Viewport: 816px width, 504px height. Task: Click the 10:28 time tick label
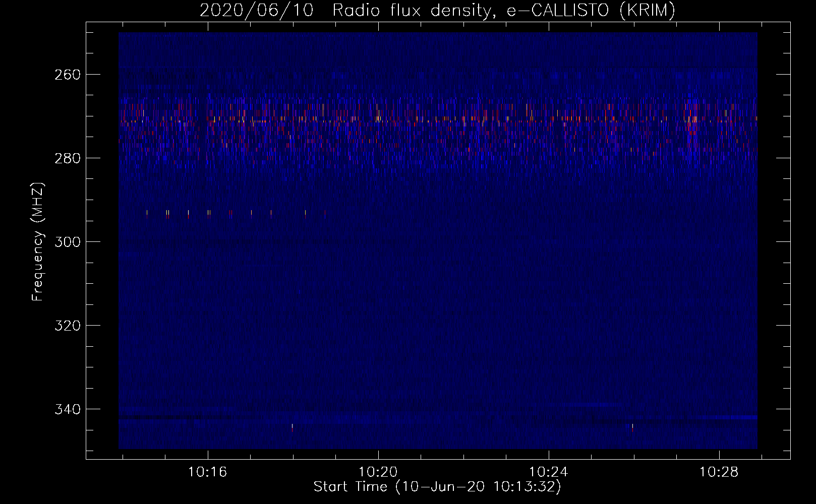[719, 472]
